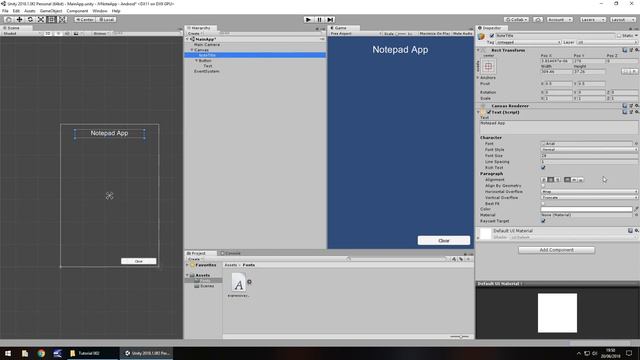Toggle Local handle rotation button
Screen dimensions: 640x360
(x=106, y=20)
